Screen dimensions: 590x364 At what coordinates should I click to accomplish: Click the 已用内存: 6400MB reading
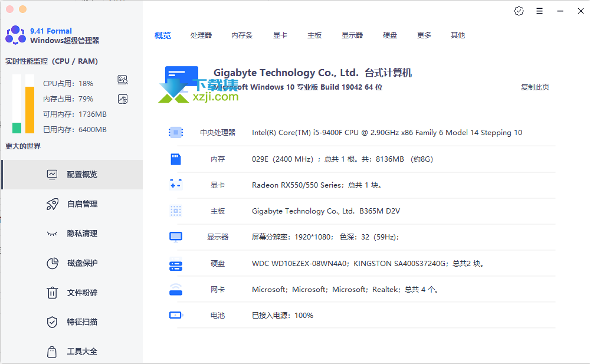[75, 130]
